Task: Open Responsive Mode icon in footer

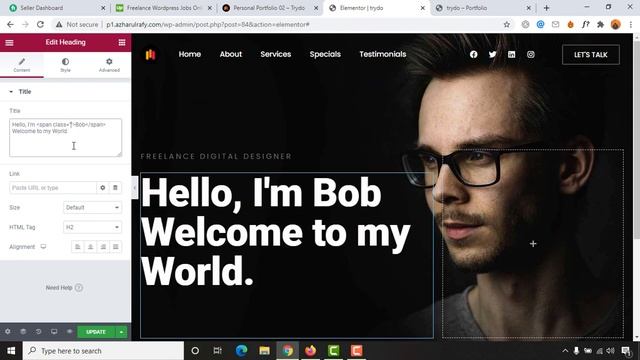Action: [54, 332]
